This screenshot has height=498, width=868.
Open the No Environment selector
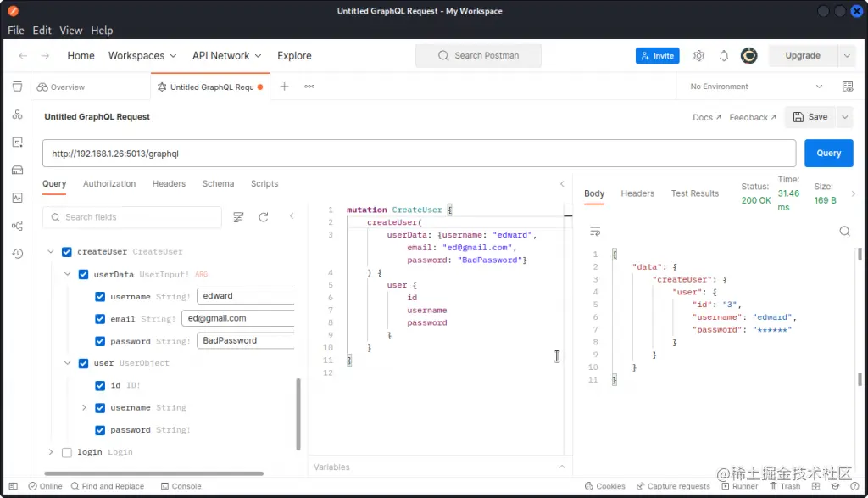click(756, 87)
